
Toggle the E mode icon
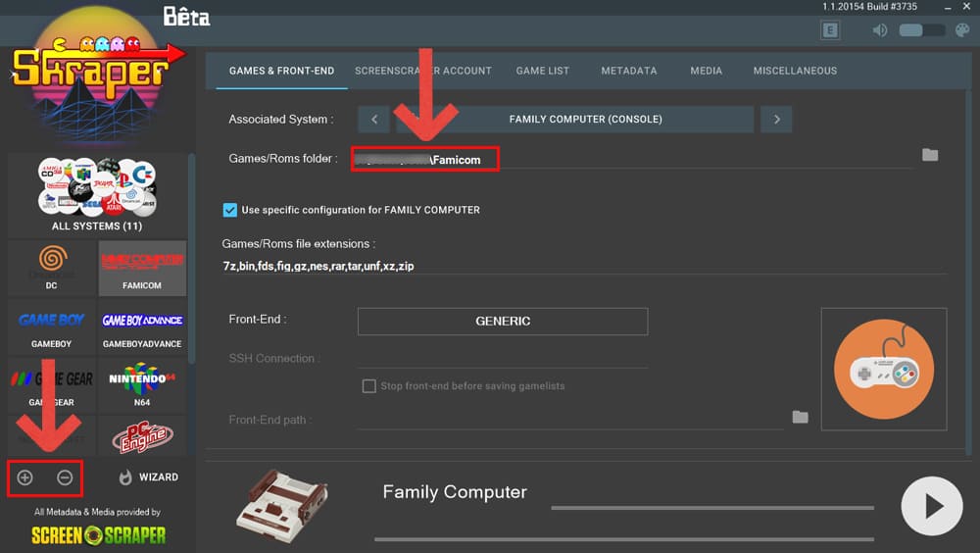pos(830,30)
